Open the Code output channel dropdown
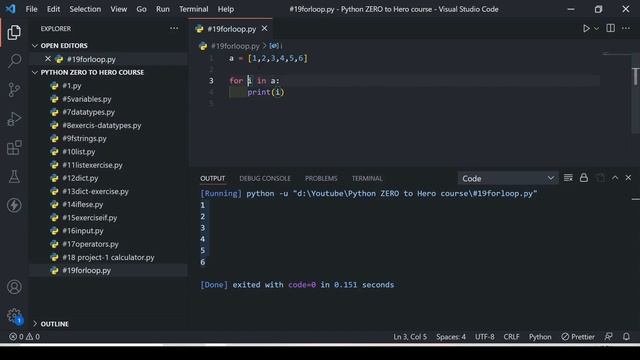 [508, 178]
